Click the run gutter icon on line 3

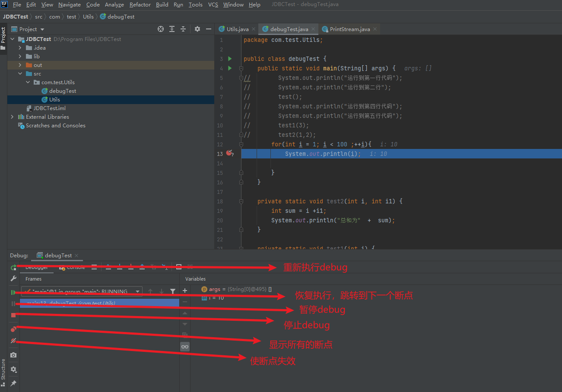click(x=230, y=59)
